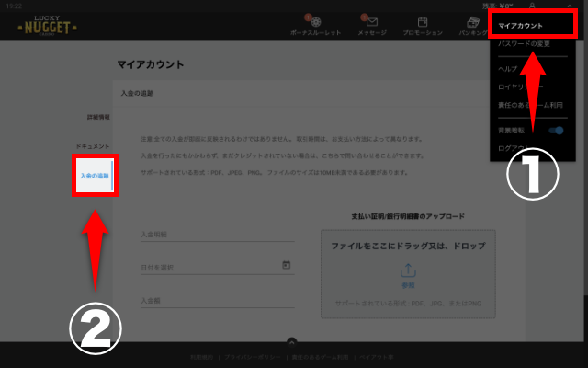The height and width of the screenshot is (368, 588).
Task: Open the 日付を選択 date picker field
Action: point(209,268)
